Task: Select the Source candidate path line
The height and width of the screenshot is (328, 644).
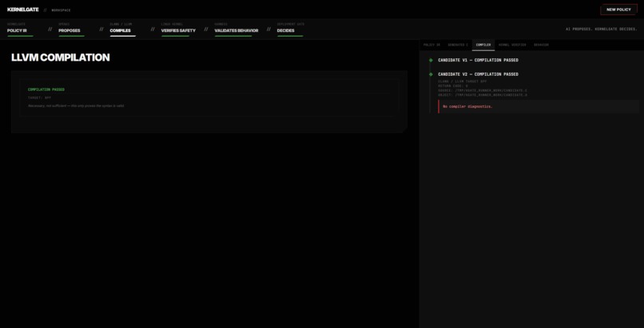Action: tap(483, 90)
